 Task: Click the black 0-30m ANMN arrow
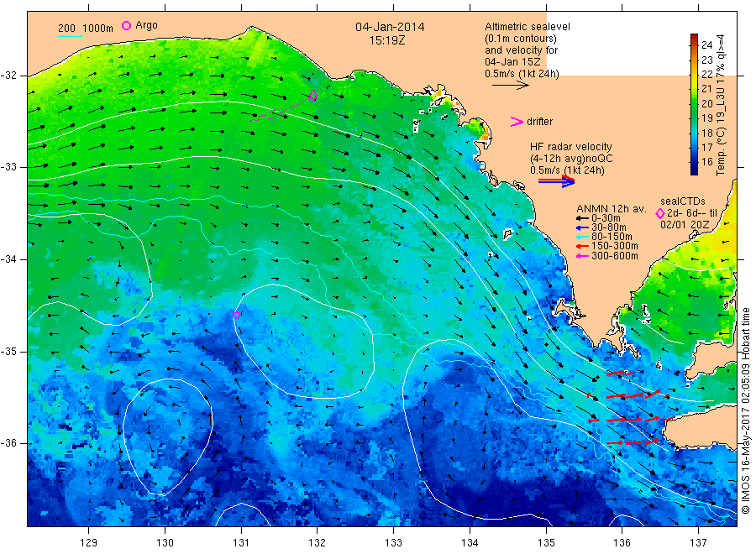point(582,218)
